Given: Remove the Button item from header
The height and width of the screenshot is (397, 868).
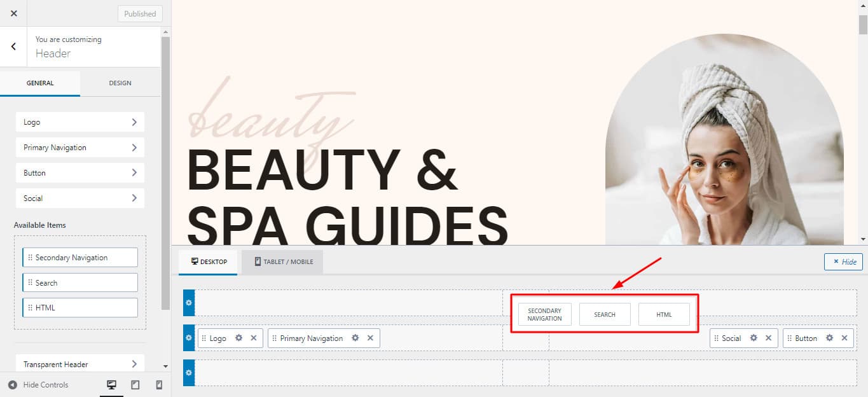Looking at the screenshot, I should tap(844, 338).
